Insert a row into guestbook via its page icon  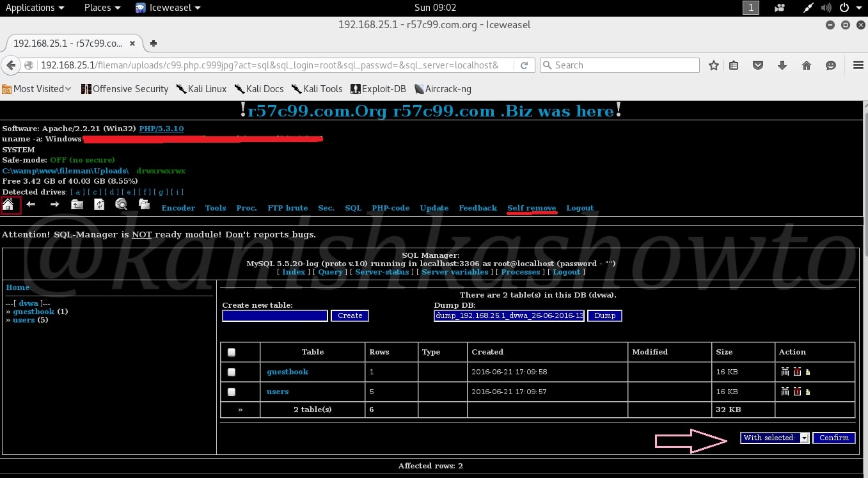click(808, 372)
